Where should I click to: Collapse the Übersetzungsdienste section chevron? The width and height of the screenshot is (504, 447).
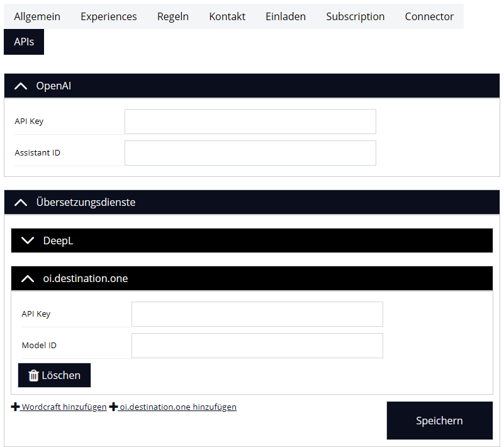(21, 203)
